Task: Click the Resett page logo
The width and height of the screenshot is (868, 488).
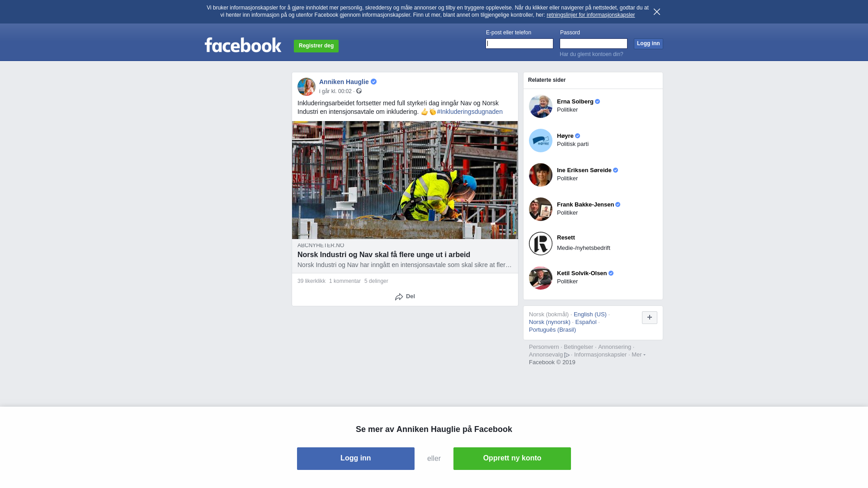Action: pos(541,244)
